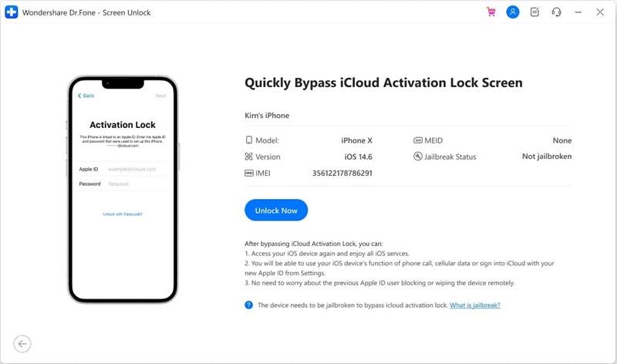
Task: Click the blue question mark info icon
Action: click(x=248, y=305)
